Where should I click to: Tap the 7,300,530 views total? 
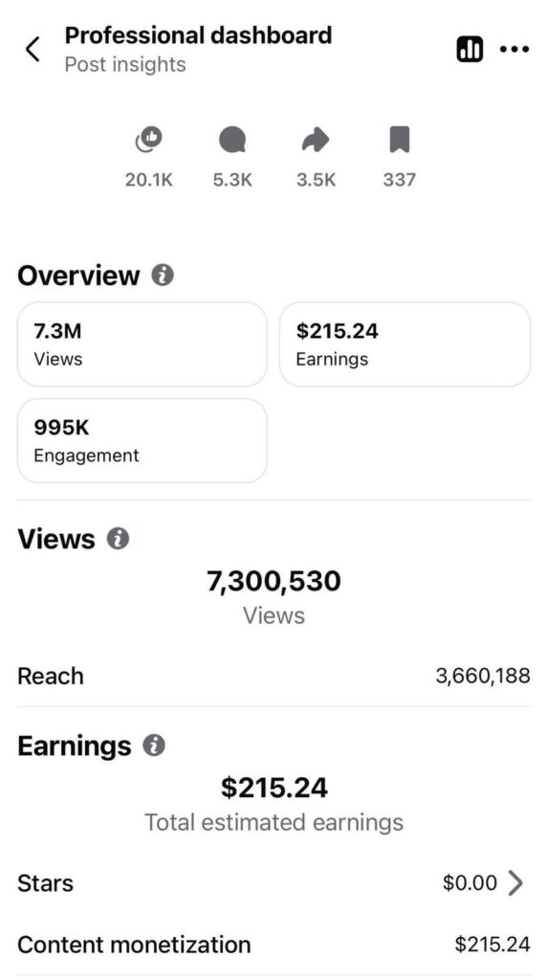(x=274, y=581)
